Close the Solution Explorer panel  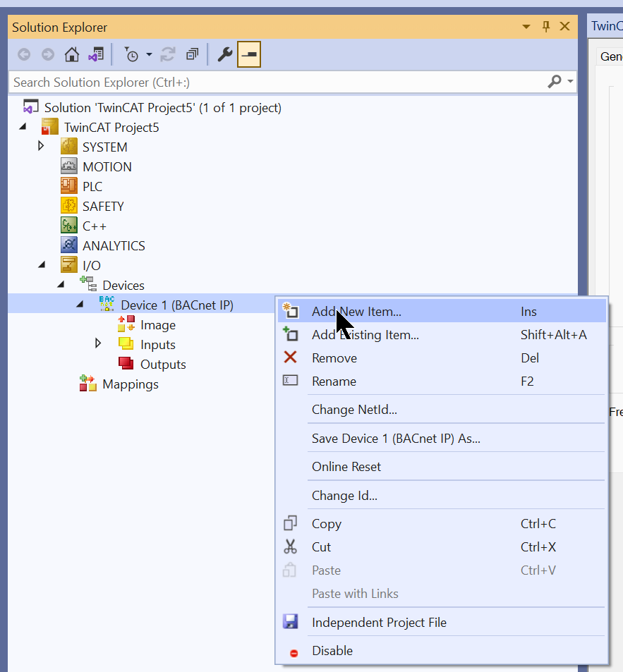click(564, 27)
